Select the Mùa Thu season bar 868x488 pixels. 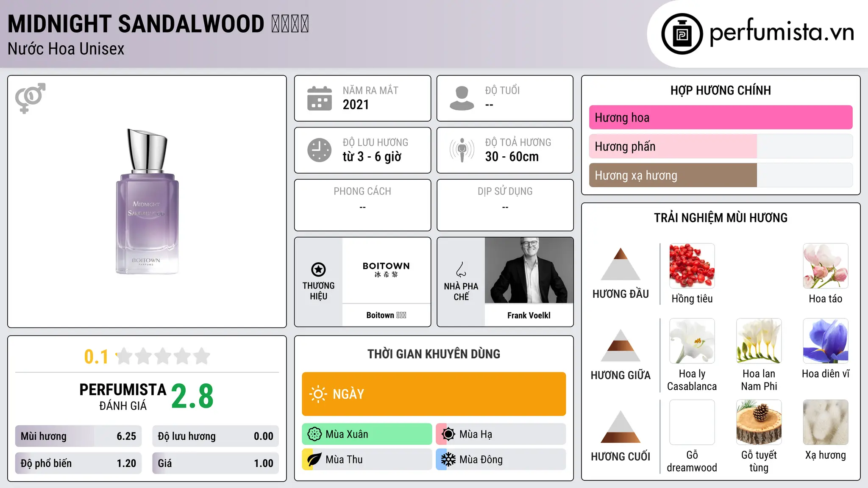tap(367, 460)
